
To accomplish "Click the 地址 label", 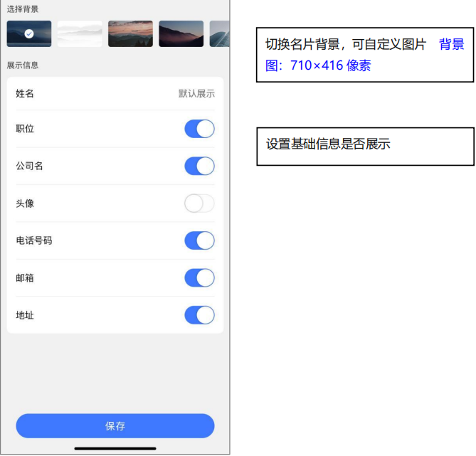I will (25, 315).
